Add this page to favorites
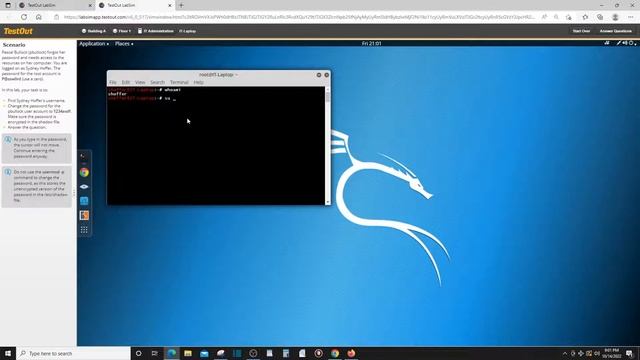 pos(569,17)
